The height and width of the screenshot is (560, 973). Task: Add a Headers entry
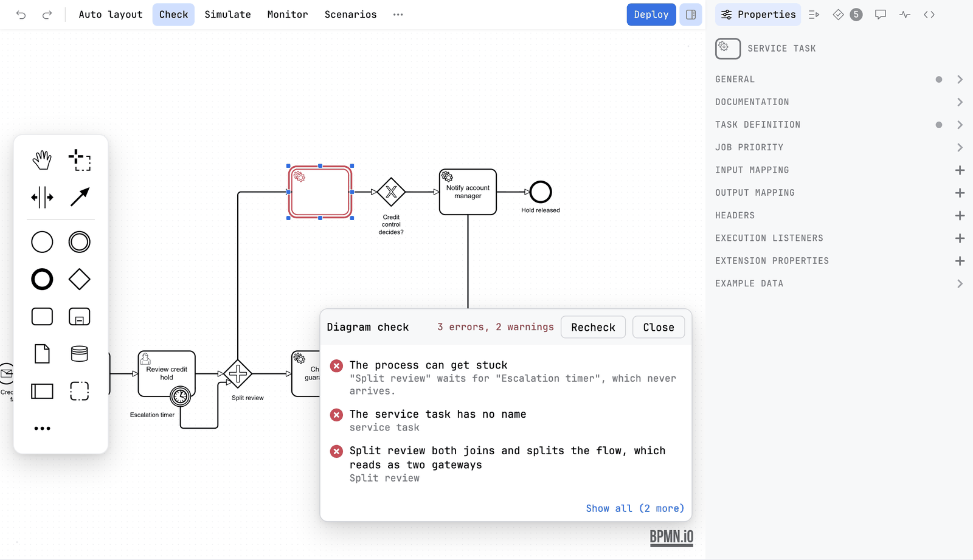960,216
